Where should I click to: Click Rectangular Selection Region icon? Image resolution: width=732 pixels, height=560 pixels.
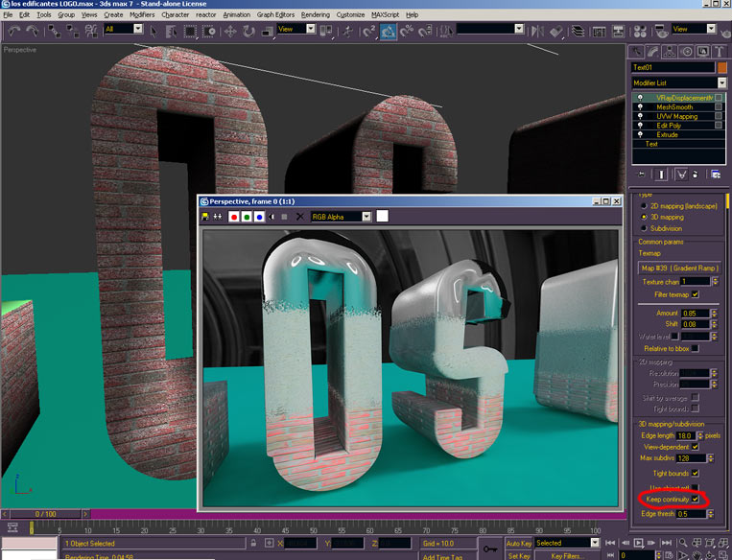pyautogui.click(x=190, y=32)
